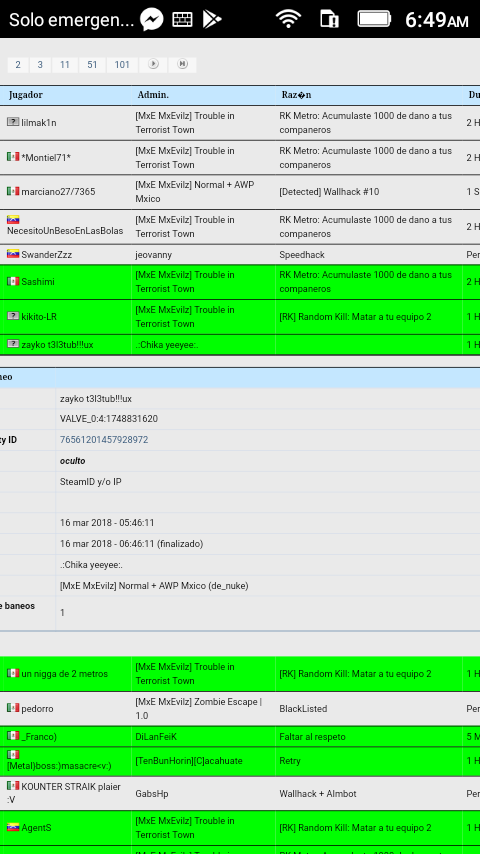Click the Venezuela flag beside SwanderZzz

[x=13, y=254]
